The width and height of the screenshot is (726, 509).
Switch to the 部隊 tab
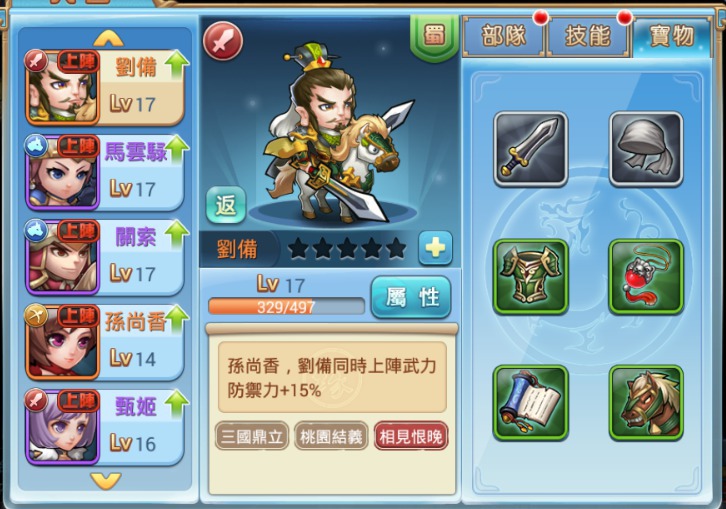[504, 36]
